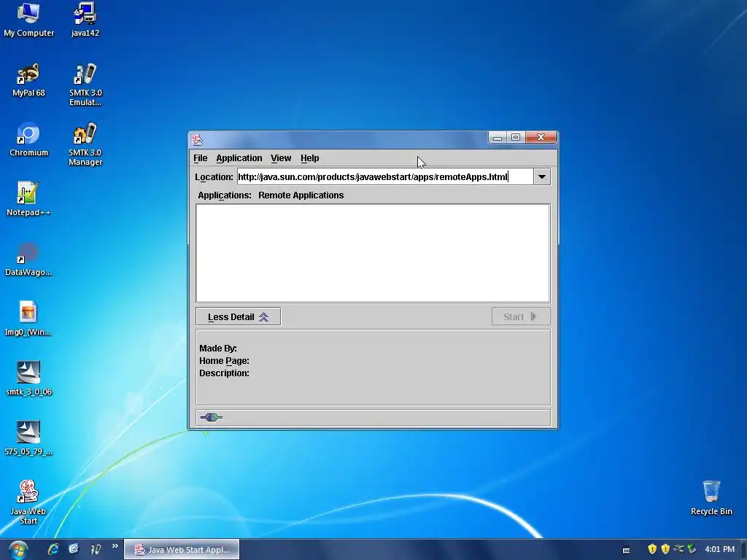Image resolution: width=747 pixels, height=560 pixels.
Task: Click second quick launch icon beside Internet Explorer
Action: 74,549
